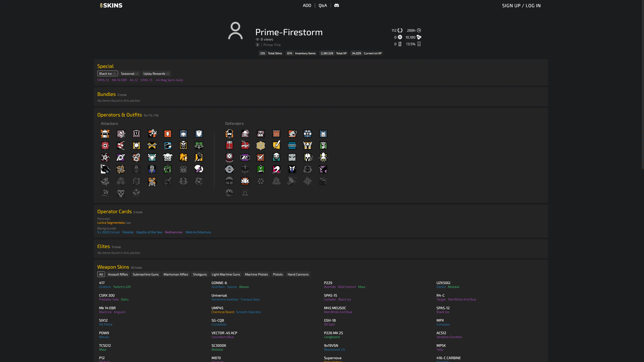This screenshot has width=644, height=362.
Task: Select the Warden suit and tie icon
Action: tap(292, 169)
